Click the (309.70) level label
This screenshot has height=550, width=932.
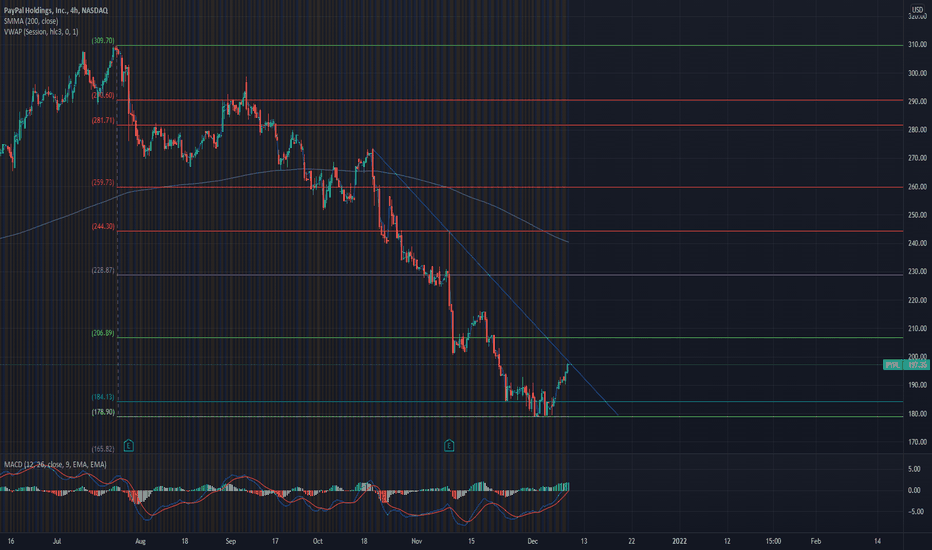(103, 40)
